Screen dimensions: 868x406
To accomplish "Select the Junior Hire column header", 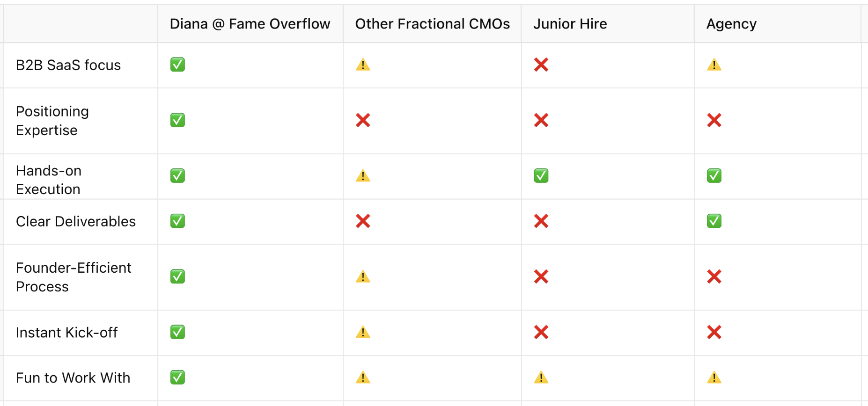I will [x=570, y=24].
